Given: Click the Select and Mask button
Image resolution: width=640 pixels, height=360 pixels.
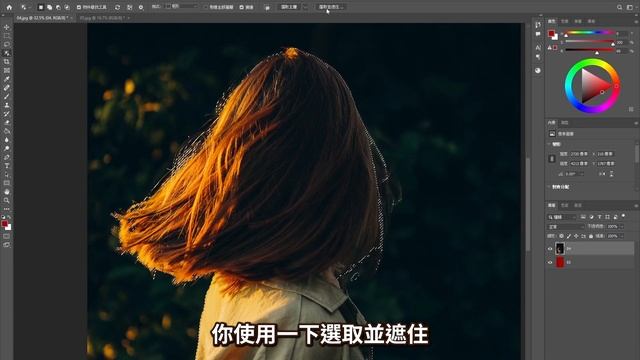Looking at the screenshot, I should coord(330,7).
